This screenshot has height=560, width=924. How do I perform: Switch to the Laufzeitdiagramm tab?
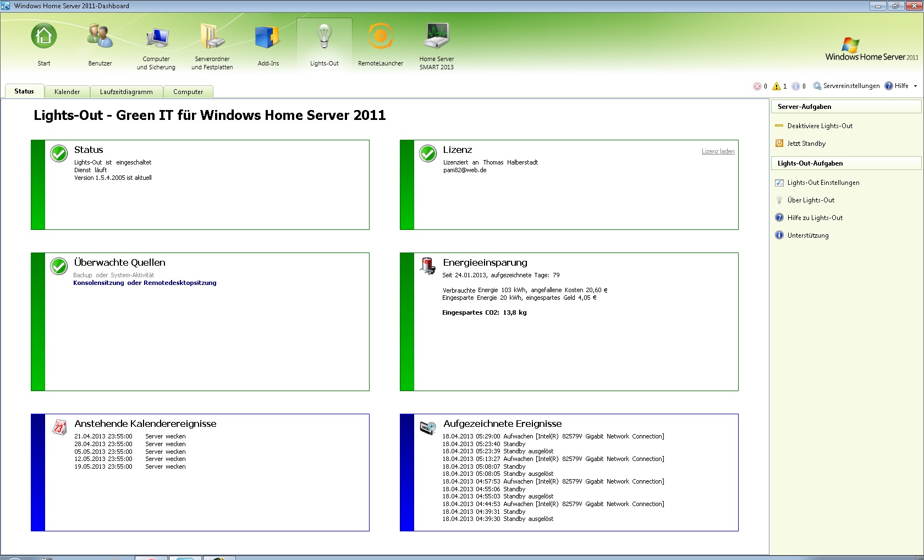[x=127, y=92]
